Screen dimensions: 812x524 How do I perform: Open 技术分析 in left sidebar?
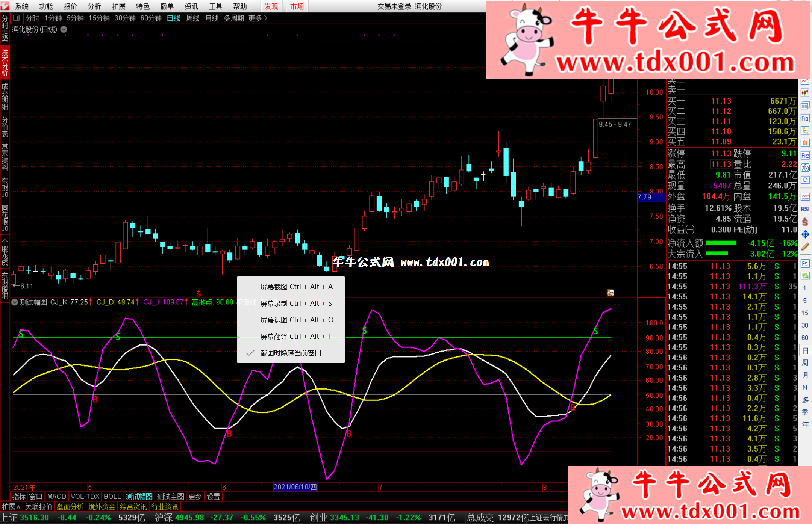point(5,62)
